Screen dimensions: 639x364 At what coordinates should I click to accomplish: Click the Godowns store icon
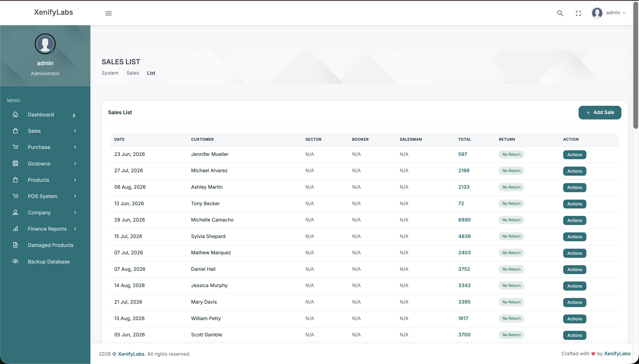point(15,164)
